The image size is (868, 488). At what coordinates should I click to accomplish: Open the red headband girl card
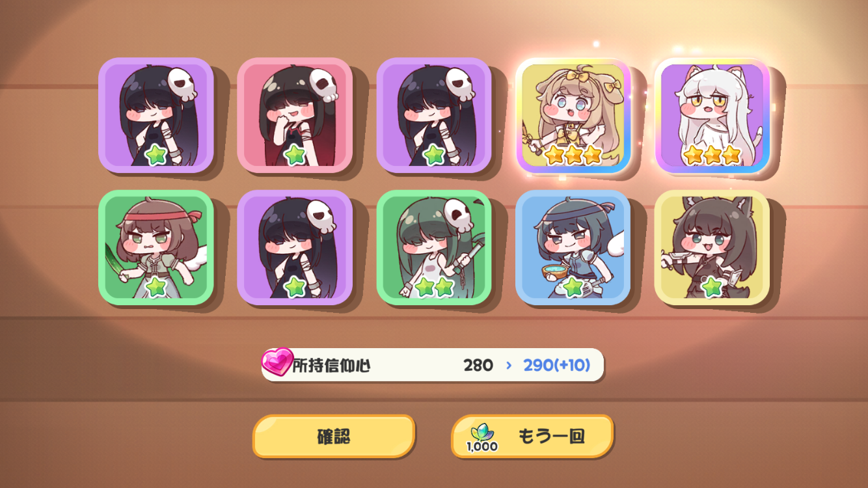pos(156,247)
